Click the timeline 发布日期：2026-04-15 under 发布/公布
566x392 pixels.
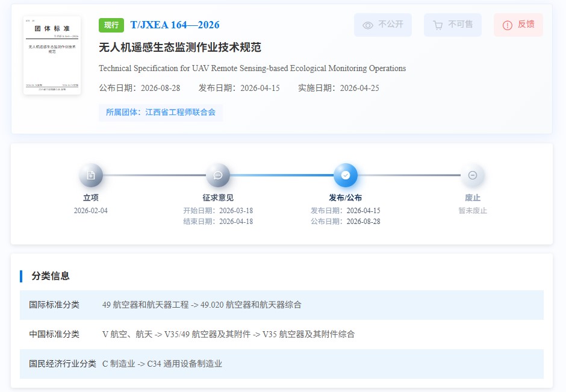tap(346, 210)
